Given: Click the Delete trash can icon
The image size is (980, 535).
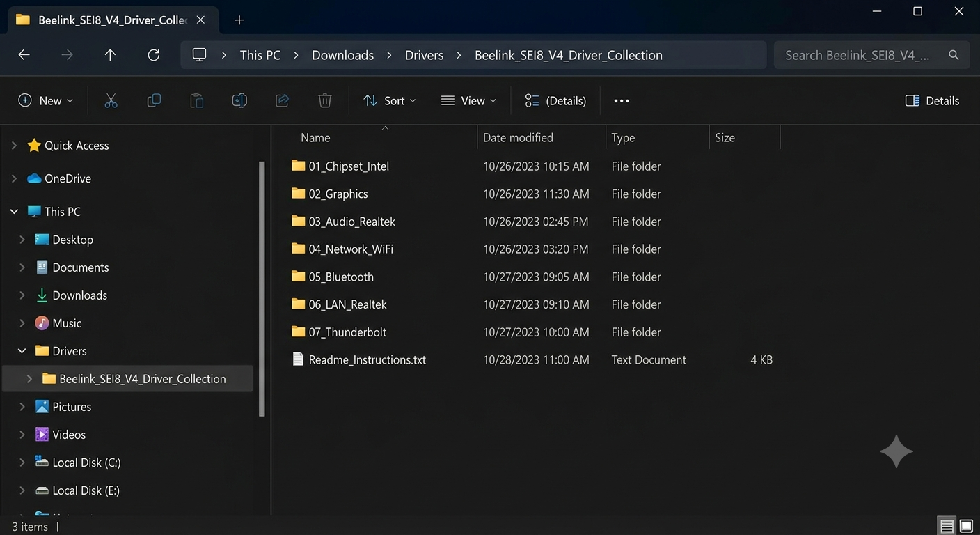Looking at the screenshot, I should (x=325, y=101).
